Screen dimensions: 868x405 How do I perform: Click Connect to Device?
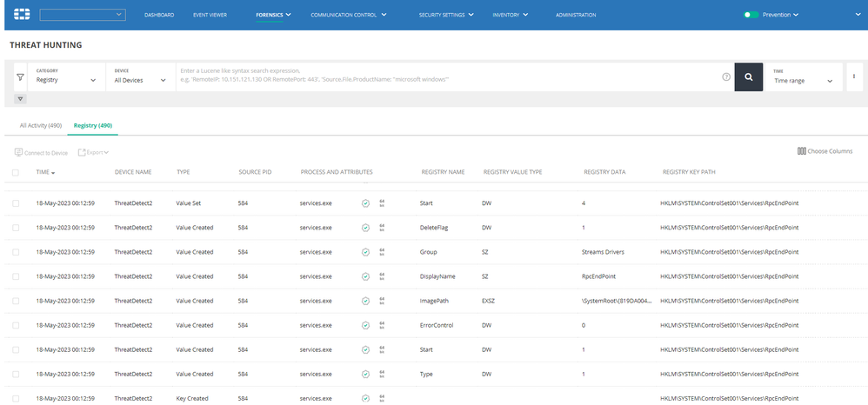(x=41, y=152)
